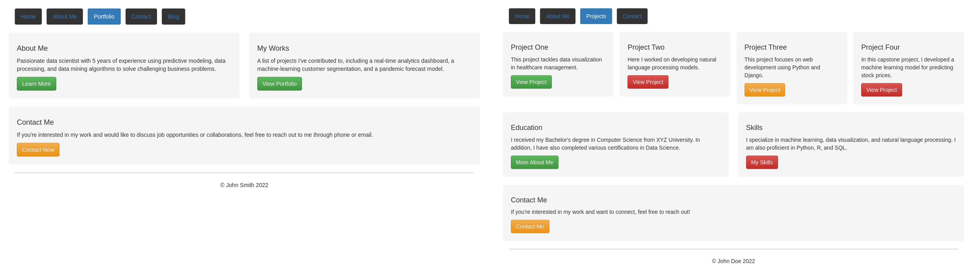This screenshot has height=273, width=980.
Task: Open View Project in Project Two card
Action: click(648, 82)
